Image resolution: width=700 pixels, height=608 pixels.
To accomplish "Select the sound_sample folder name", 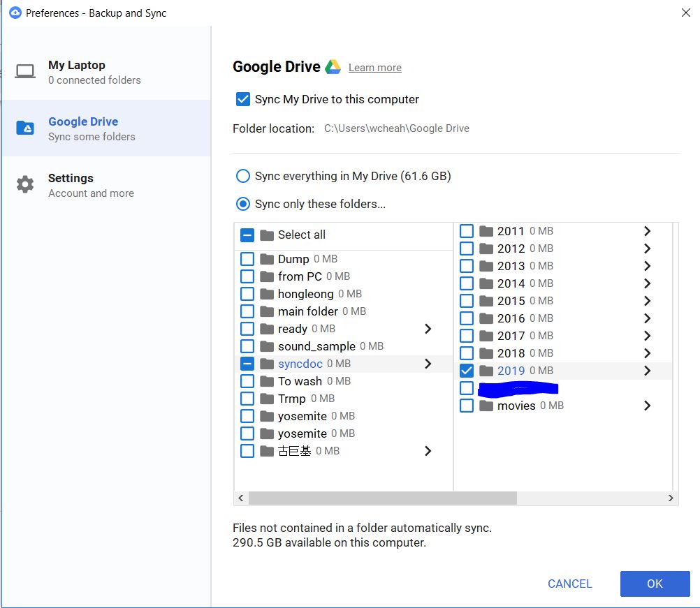I will [316, 347].
